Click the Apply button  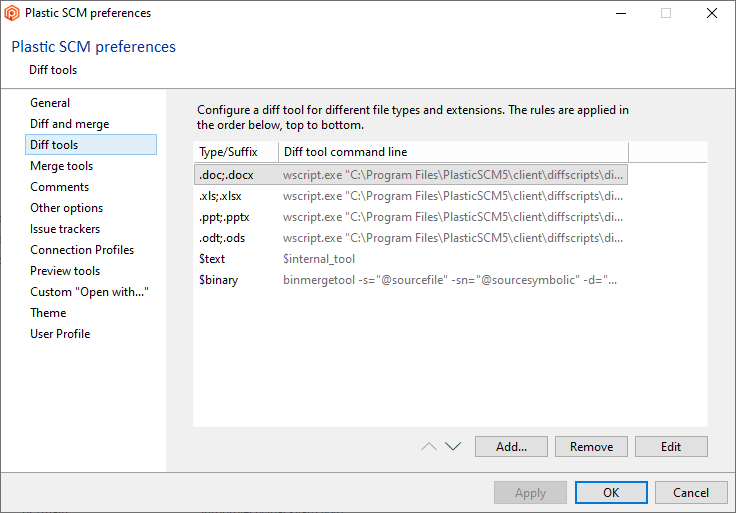click(x=530, y=492)
